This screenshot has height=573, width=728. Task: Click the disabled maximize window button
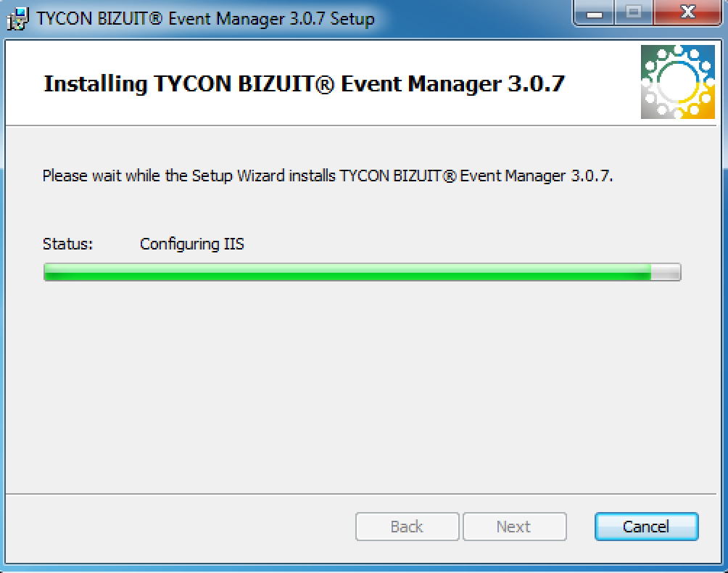[x=634, y=13]
